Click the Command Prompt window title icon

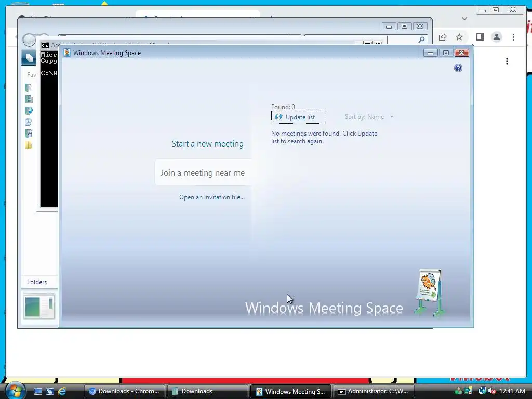point(45,45)
